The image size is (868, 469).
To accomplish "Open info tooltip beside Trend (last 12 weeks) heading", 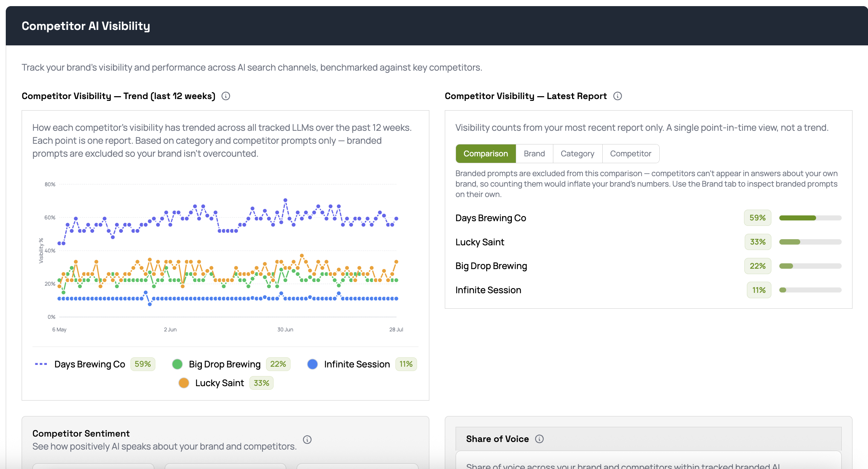I will 226,96.
